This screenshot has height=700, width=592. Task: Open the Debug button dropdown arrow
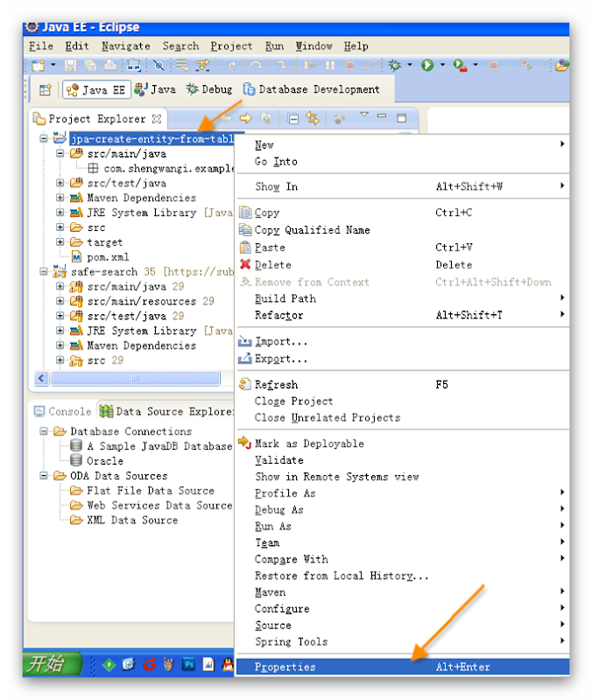409,65
